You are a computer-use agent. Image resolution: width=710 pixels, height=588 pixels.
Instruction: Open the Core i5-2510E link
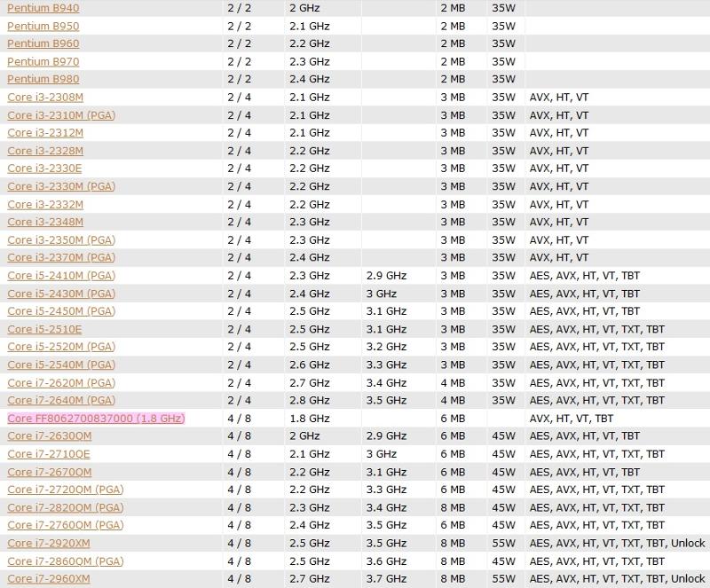click(x=44, y=329)
